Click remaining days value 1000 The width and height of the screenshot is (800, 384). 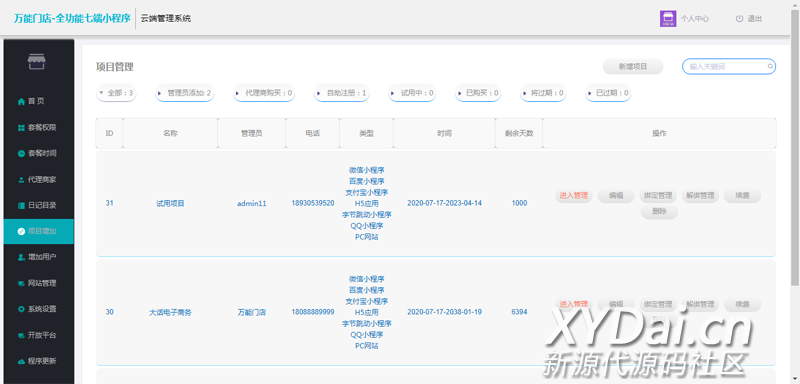(x=519, y=203)
